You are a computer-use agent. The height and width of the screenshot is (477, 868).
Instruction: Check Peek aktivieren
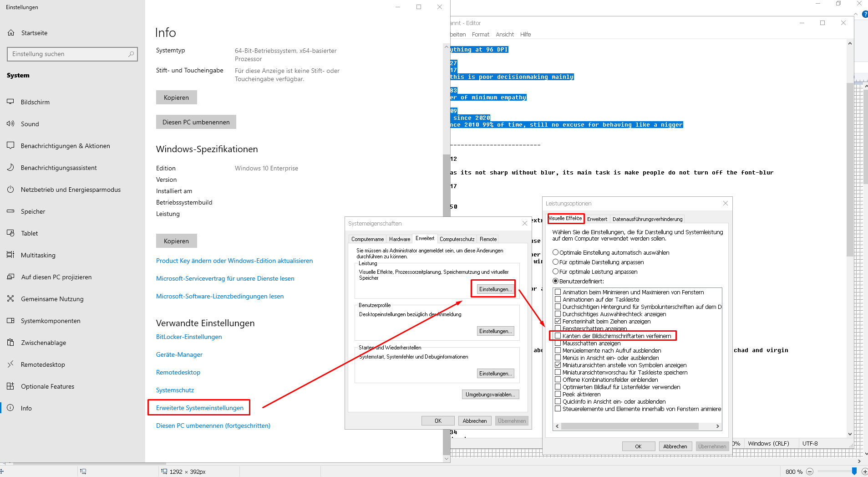[558, 394]
